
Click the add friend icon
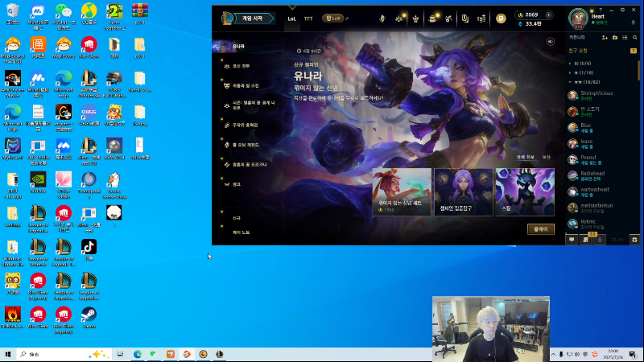click(605, 37)
